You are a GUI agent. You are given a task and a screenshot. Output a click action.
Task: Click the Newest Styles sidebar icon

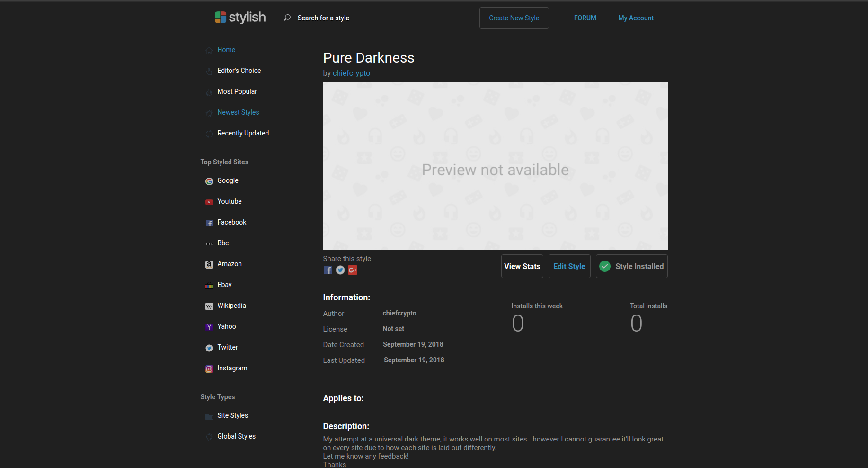pos(209,113)
